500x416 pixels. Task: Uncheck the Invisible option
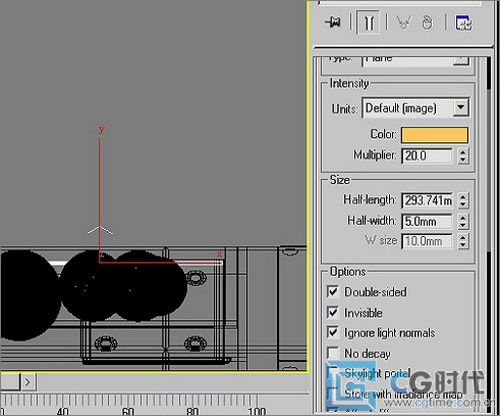[x=333, y=312]
